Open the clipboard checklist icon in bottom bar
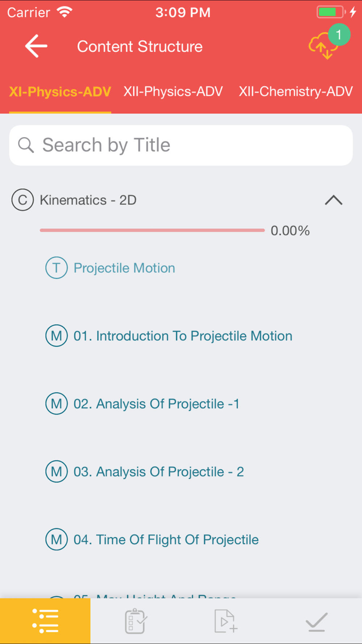Screen dimensions: 362x644 [135, 621]
